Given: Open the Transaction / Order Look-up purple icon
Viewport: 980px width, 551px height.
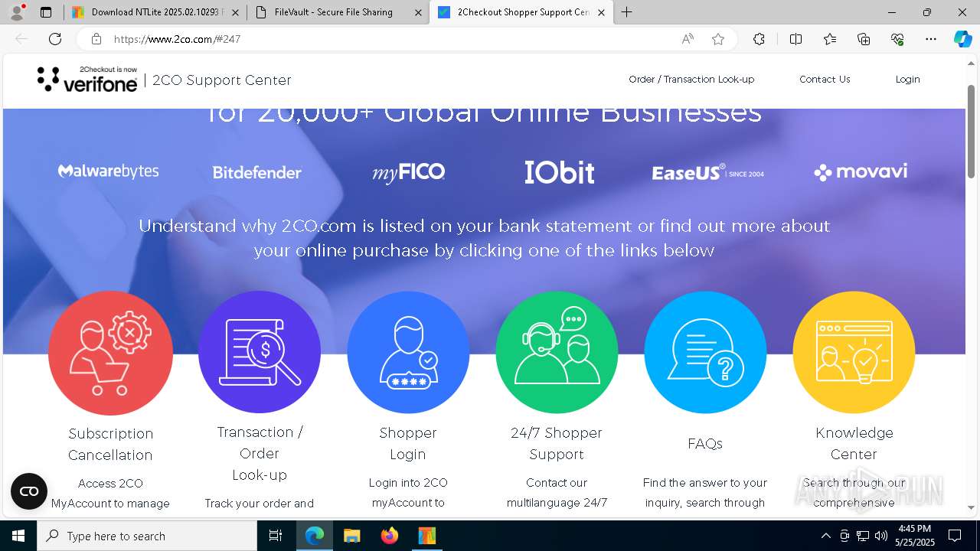Looking at the screenshot, I should click(260, 352).
